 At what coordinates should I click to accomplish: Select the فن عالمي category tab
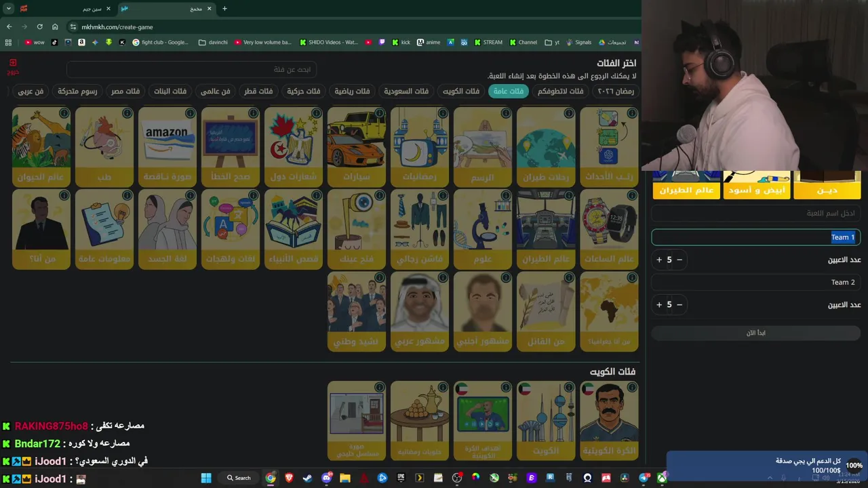pos(215,91)
